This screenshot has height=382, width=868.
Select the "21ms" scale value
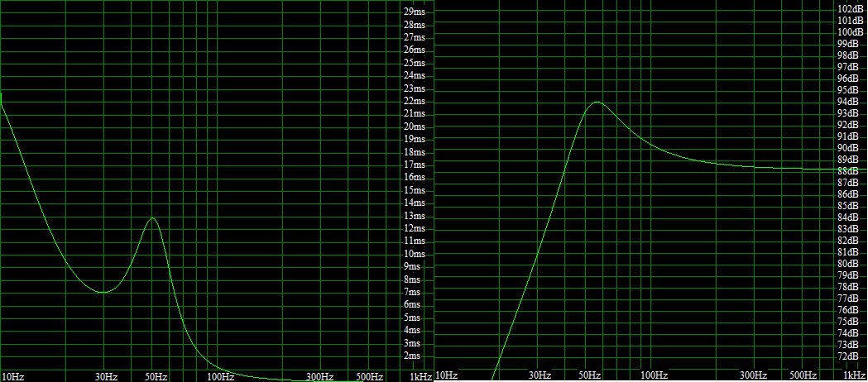415,114
